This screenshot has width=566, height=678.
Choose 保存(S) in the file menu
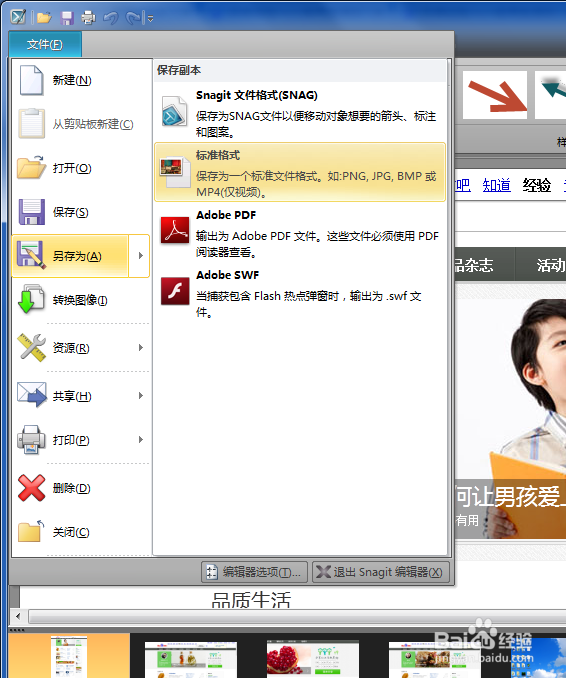81,212
